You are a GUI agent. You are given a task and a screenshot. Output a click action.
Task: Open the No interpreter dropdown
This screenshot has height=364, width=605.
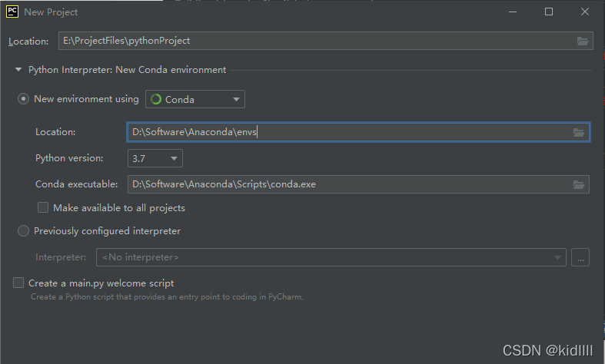click(x=331, y=257)
